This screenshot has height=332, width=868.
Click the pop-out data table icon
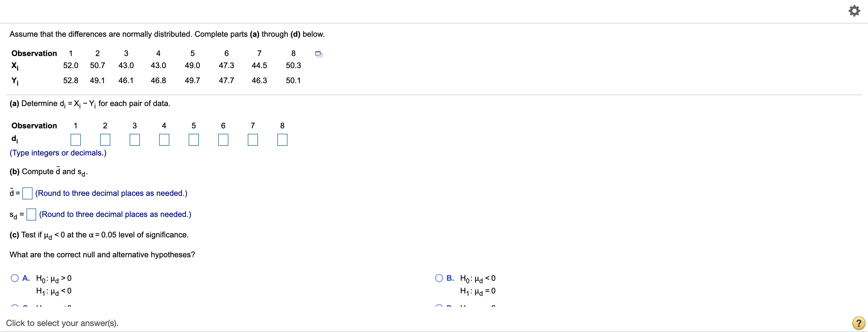[x=319, y=54]
